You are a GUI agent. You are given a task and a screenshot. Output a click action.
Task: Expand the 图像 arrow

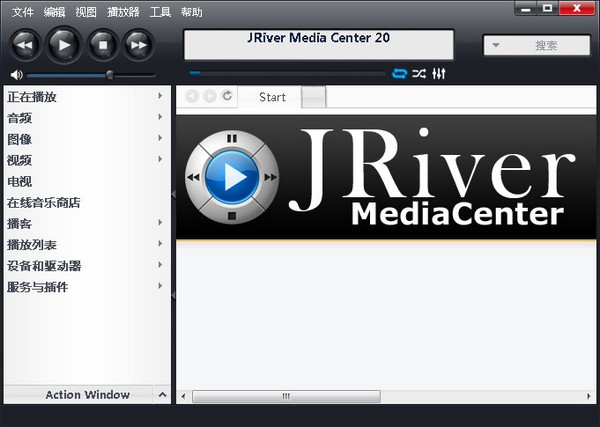160,138
